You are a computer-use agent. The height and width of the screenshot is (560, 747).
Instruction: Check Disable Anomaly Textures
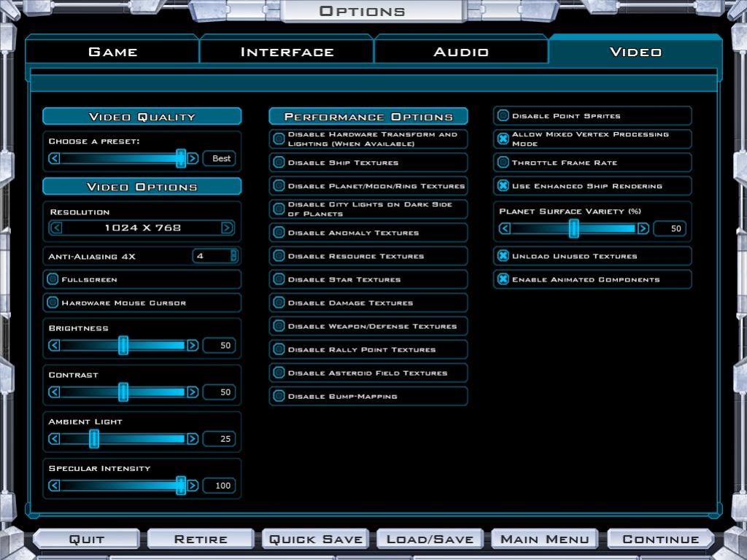pyautogui.click(x=279, y=233)
